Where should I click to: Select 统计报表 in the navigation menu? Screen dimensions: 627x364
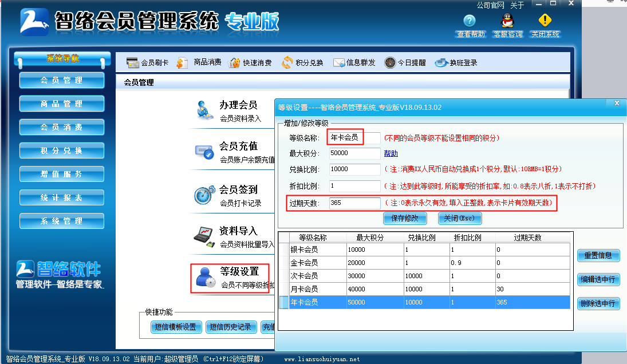point(61,197)
